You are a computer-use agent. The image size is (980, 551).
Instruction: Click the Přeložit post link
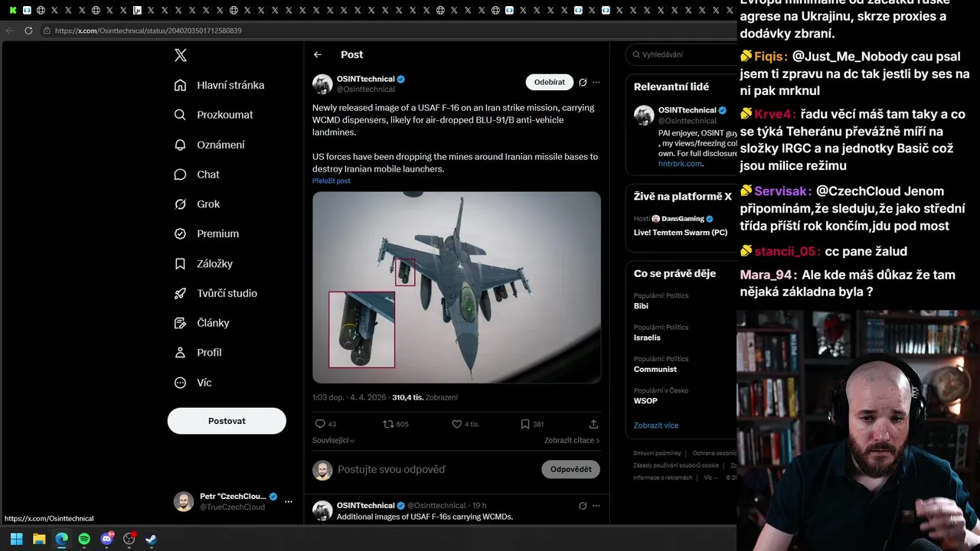click(x=332, y=181)
